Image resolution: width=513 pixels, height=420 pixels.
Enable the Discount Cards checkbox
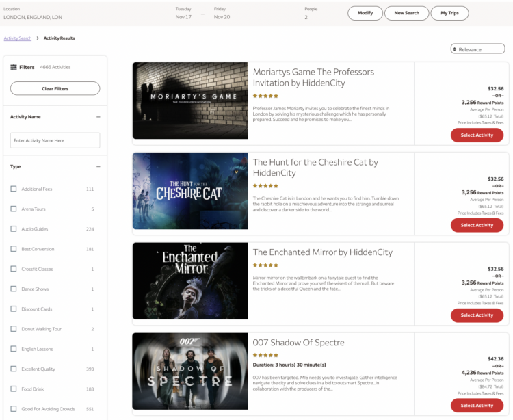pyautogui.click(x=14, y=309)
